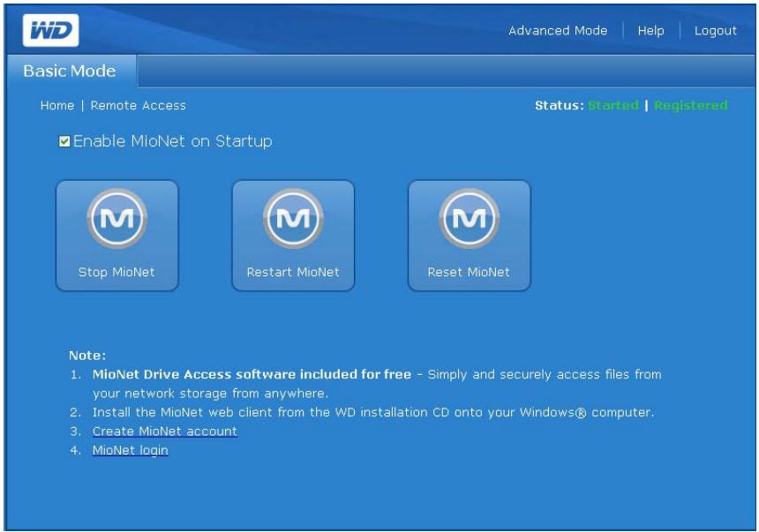Toggle Enable MioNet on Startup checkbox
This screenshot has width=759, height=532.
click(64, 141)
